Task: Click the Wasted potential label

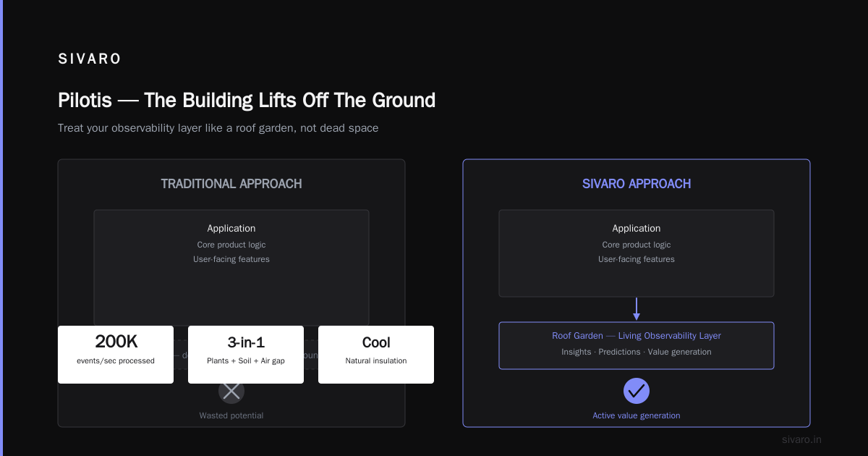Action: pos(231,415)
